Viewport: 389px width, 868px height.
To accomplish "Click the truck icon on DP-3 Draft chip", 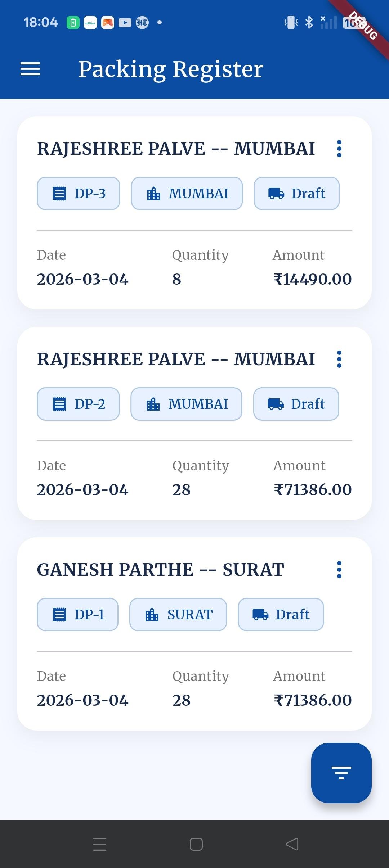I will (x=276, y=194).
